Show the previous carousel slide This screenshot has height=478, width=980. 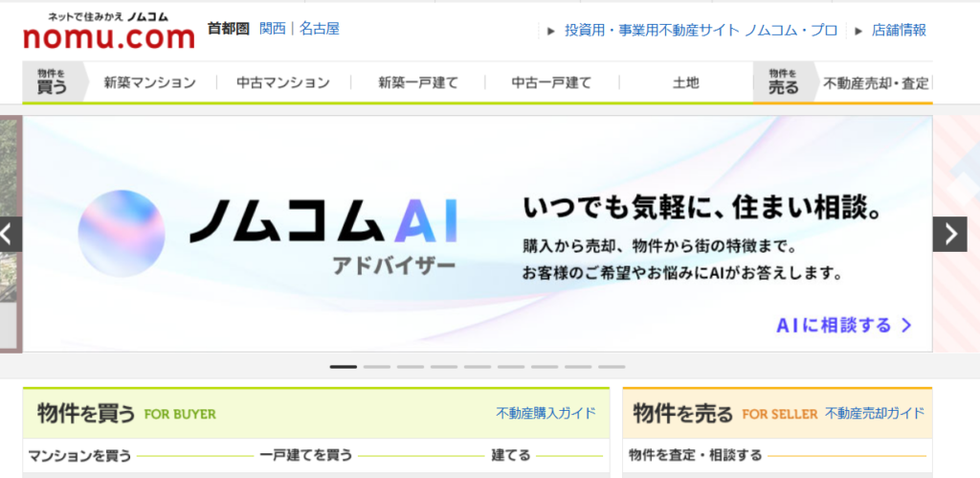pos(11,234)
